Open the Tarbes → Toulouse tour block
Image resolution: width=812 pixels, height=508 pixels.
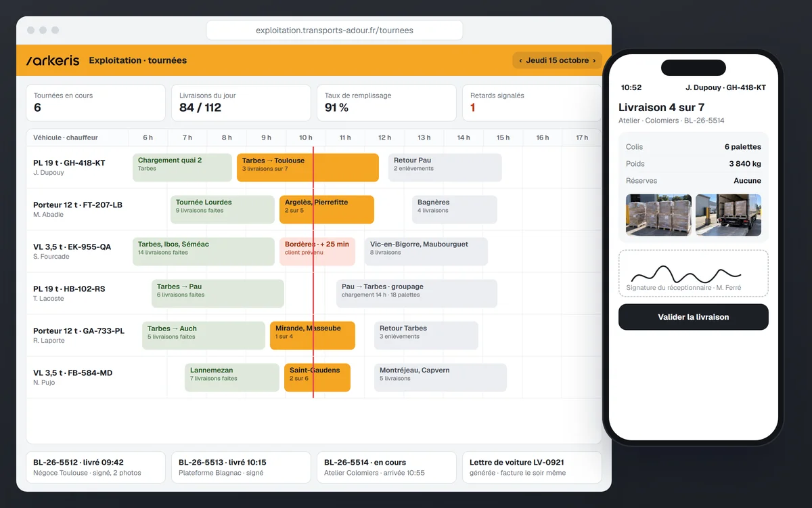click(308, 167)
